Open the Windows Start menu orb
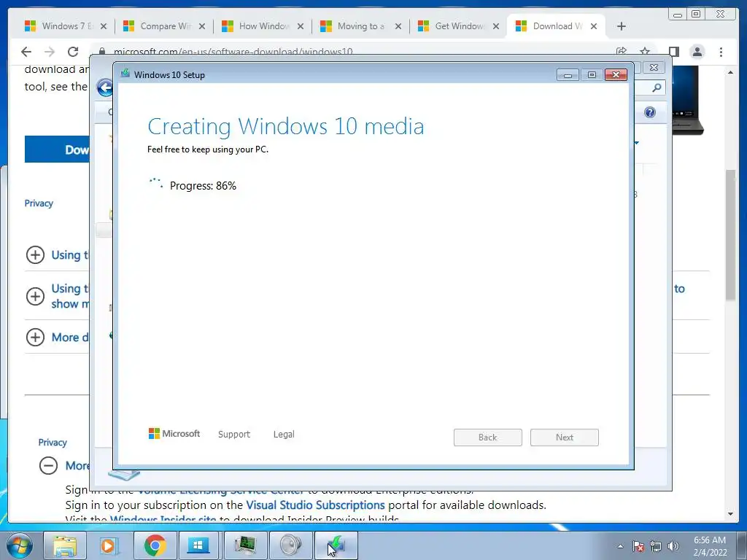This screenshot has width=747, height=560. tap(20, 545)
